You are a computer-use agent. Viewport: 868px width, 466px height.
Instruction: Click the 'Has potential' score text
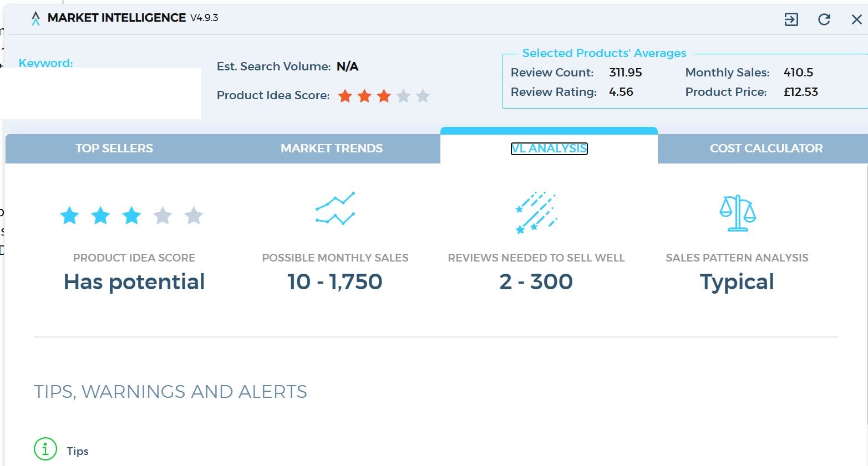pyautogui.click(x=134, y=282)
